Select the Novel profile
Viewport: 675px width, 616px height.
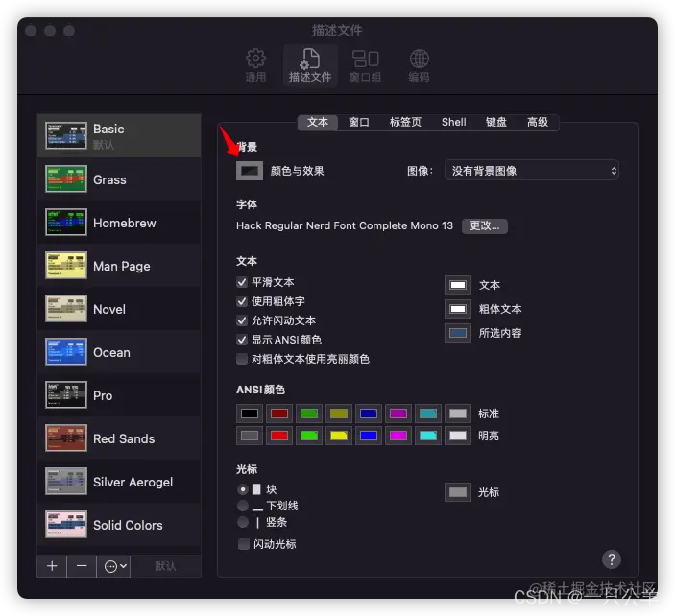click(x=119, y=309)
